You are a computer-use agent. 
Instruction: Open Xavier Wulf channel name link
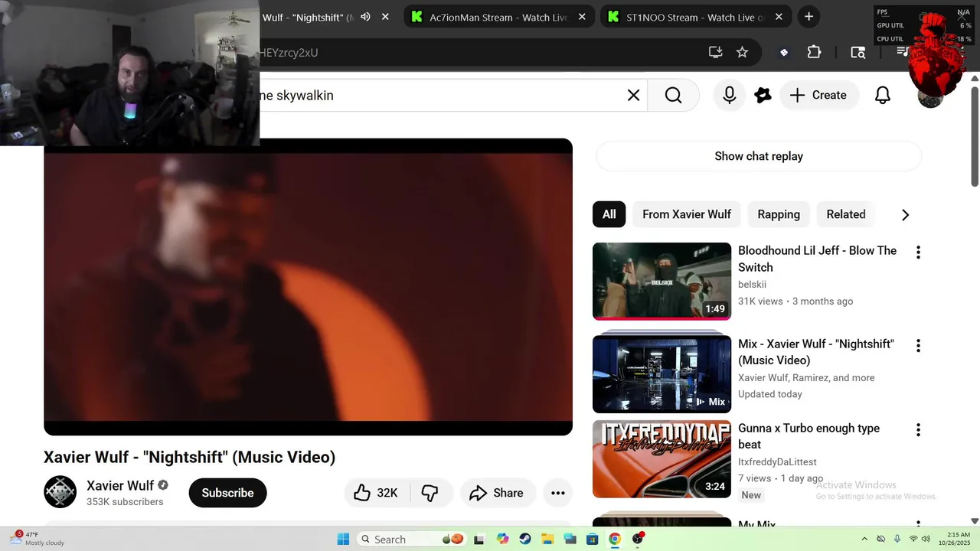(x=120, y=485)
